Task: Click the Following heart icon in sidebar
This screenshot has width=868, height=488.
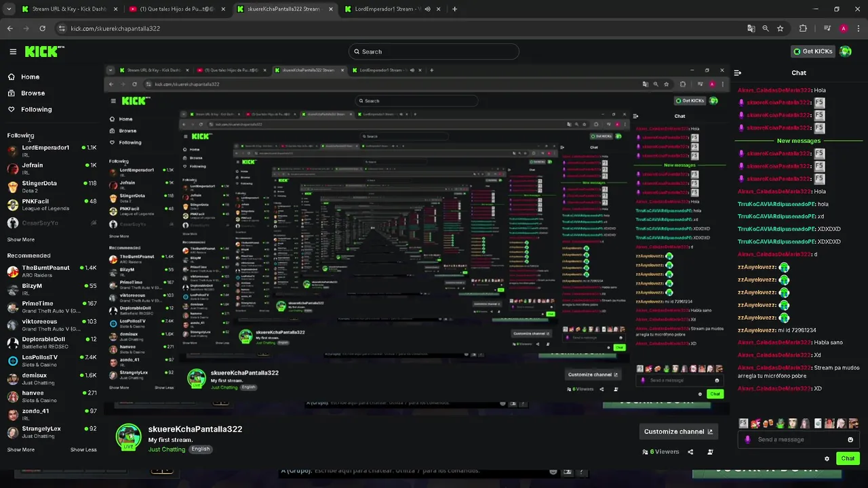Action: click(x=12, y=109)
